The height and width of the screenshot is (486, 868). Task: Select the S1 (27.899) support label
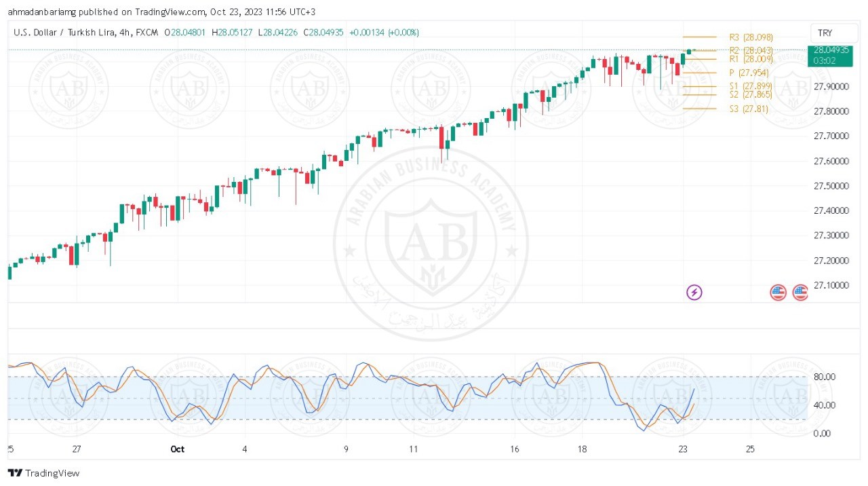751,86
